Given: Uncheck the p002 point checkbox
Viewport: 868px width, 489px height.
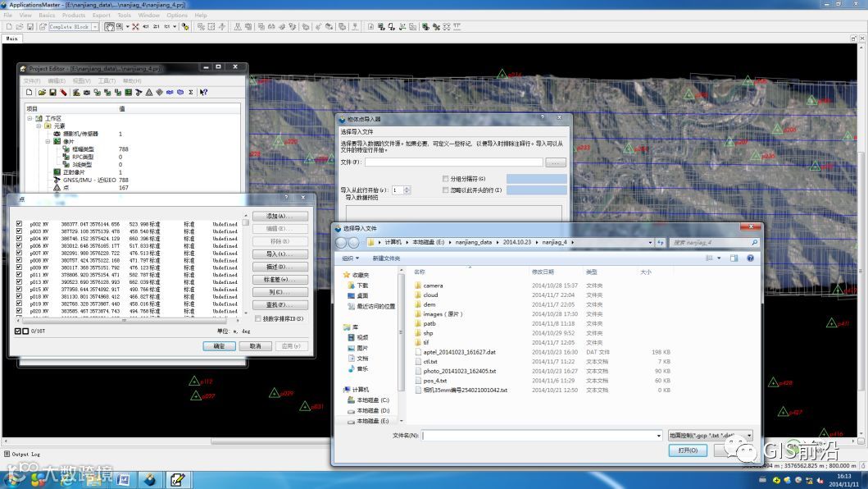Looking at the screenshot, I should 19,224.
